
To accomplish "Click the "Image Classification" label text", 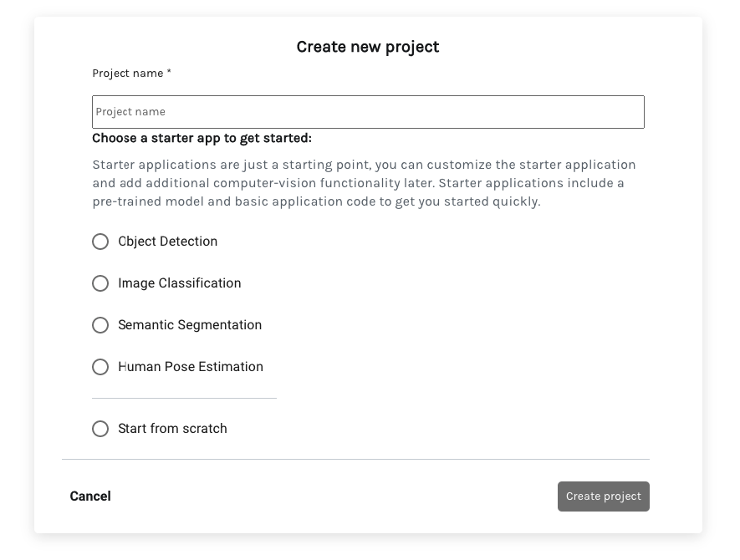I will tap(180, 283).
